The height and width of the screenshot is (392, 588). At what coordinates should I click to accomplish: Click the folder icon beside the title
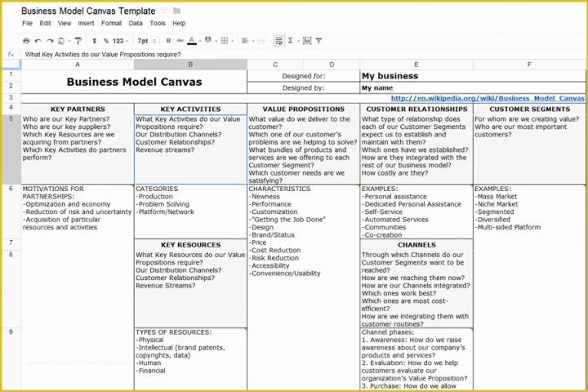pos(176,11)
